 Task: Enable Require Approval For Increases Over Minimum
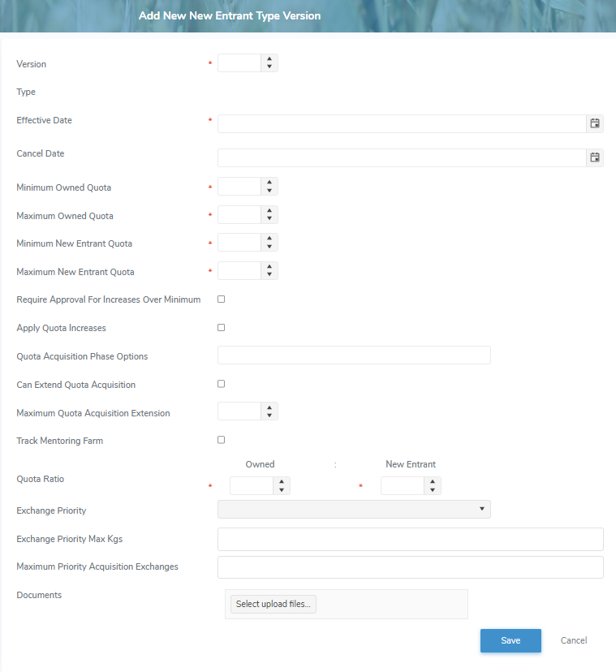point(221,299)
